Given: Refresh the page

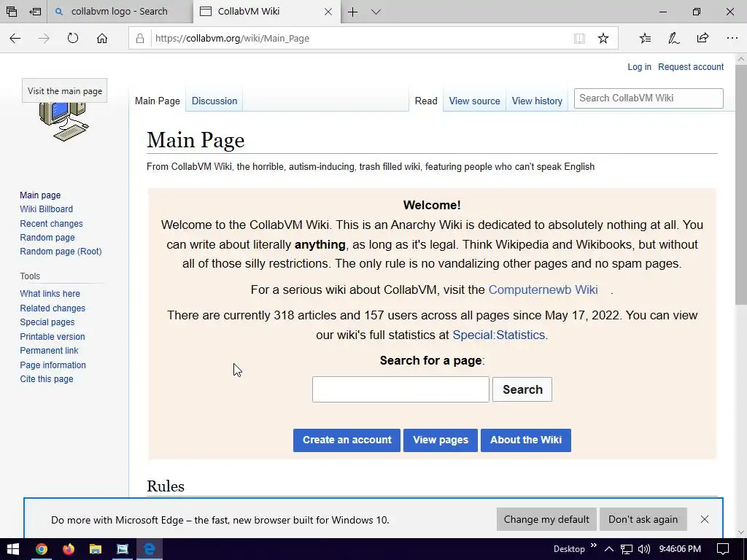Looking at the screenshot, I should click(72, 38).
